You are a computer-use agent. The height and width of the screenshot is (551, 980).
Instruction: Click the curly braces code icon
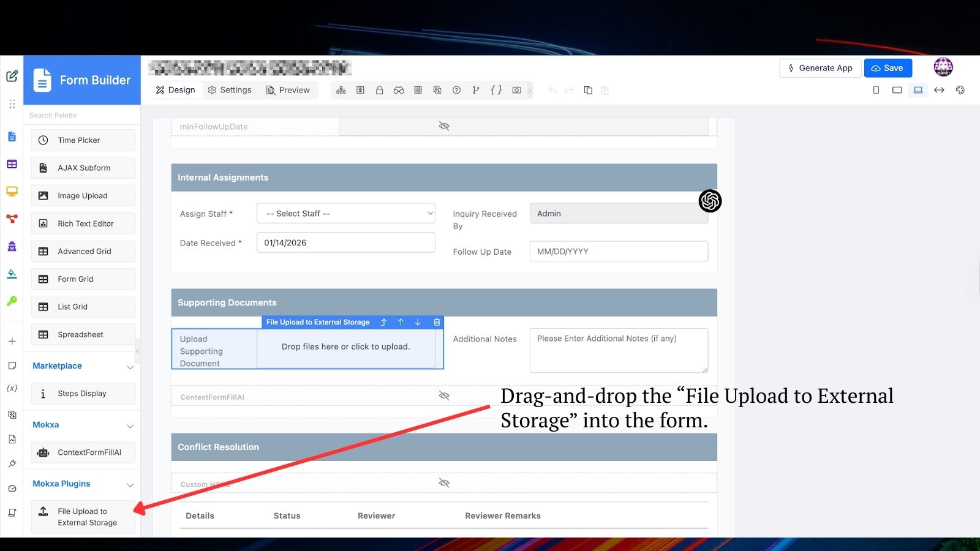(x=496, y=90)
